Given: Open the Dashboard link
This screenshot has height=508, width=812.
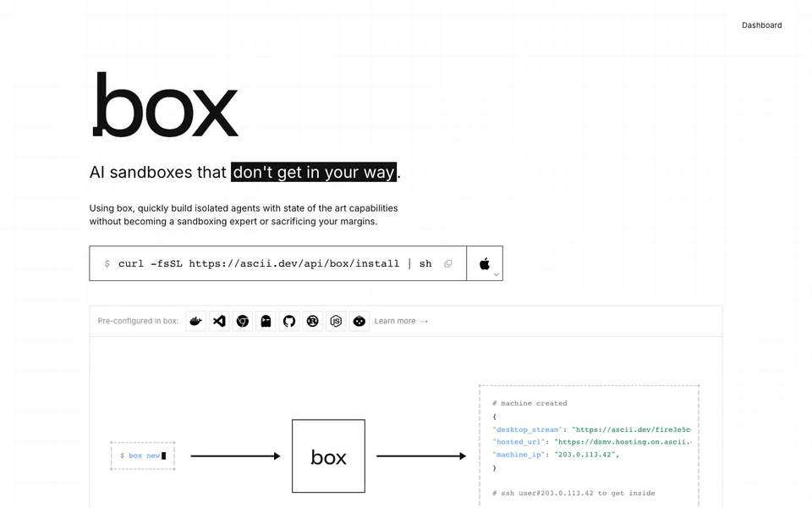Looking at the screenshot, I should pos(762,25).
